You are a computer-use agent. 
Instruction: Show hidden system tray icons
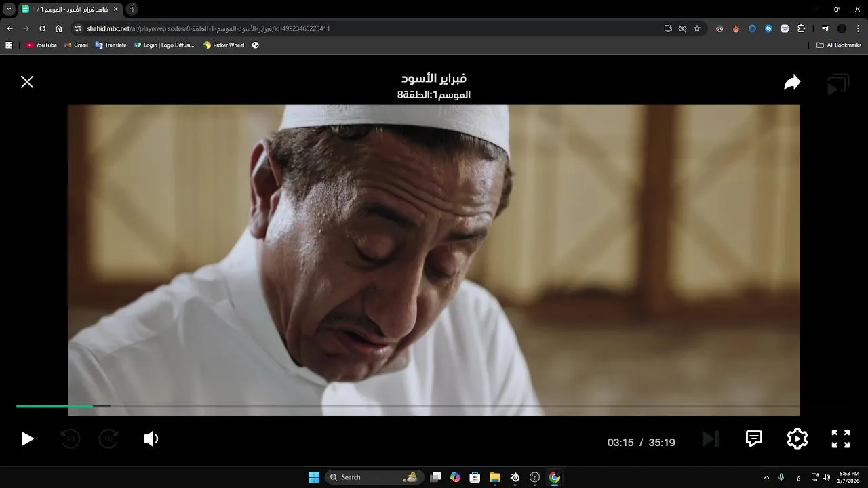point(766,477)
